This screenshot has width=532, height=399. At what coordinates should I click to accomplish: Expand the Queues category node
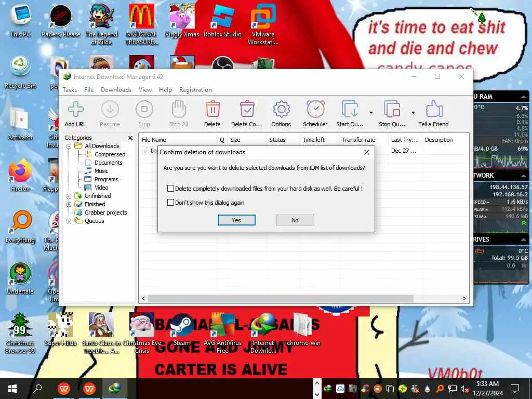pos(69,221)
